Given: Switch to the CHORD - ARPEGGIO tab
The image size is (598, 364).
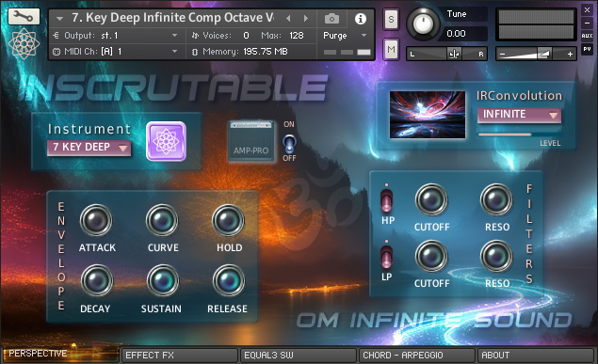Looking at the screenshot, I should (x=417, y=356).
